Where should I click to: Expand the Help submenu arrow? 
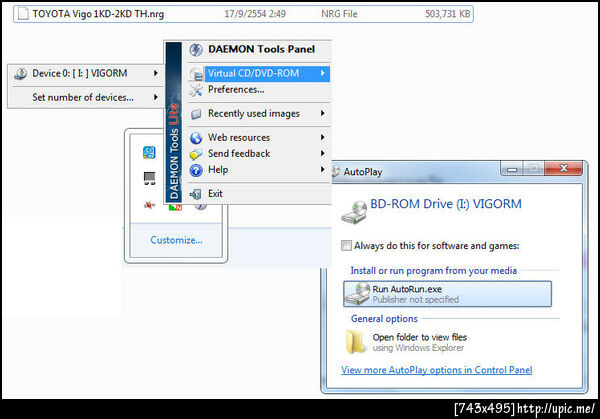tap(323, 169)
